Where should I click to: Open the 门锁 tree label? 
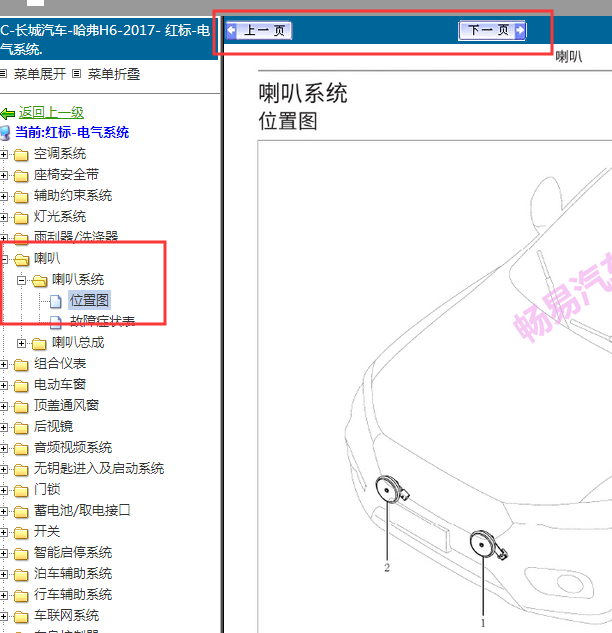[47, 489]
